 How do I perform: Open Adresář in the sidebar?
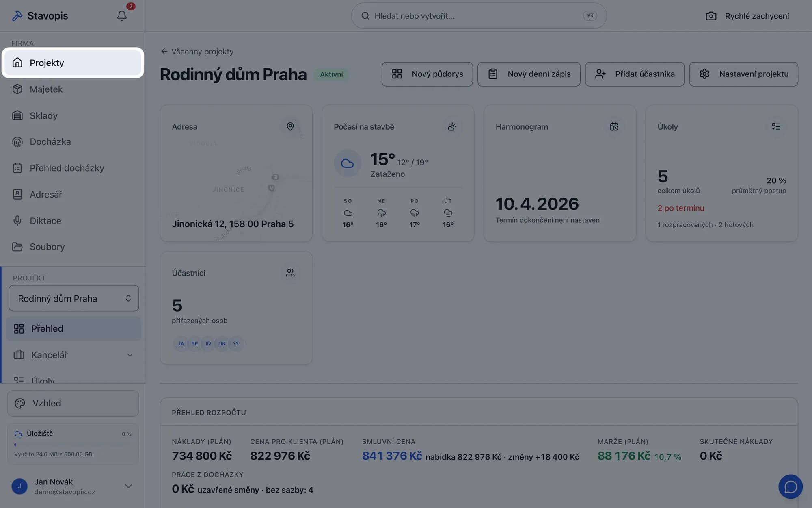point(73,194)
